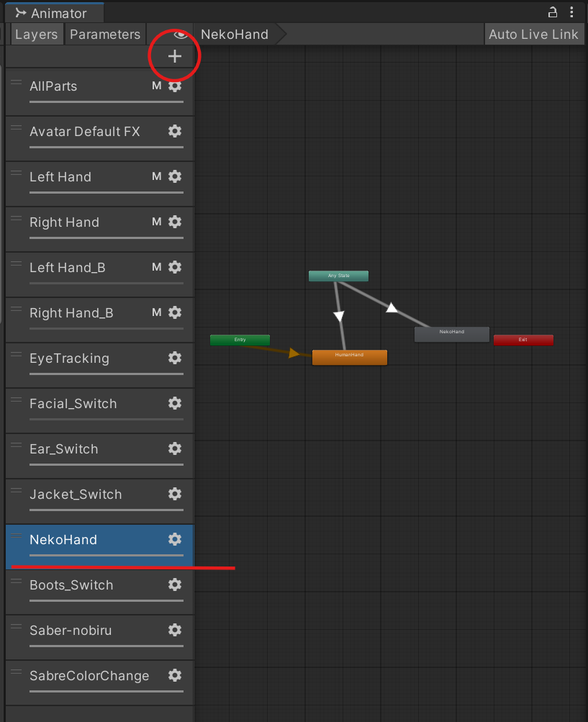Click the lock icon on Animator window
This screenshot has width=588, height=722.
click(x=553, y=12)
